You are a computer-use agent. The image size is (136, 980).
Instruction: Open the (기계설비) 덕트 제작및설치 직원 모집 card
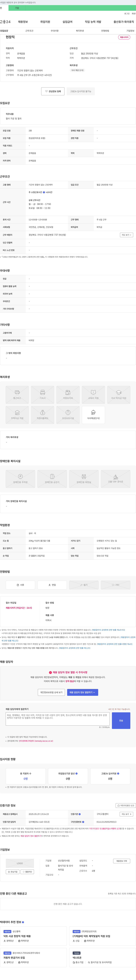pyautogui.click(x=102, y=936)
